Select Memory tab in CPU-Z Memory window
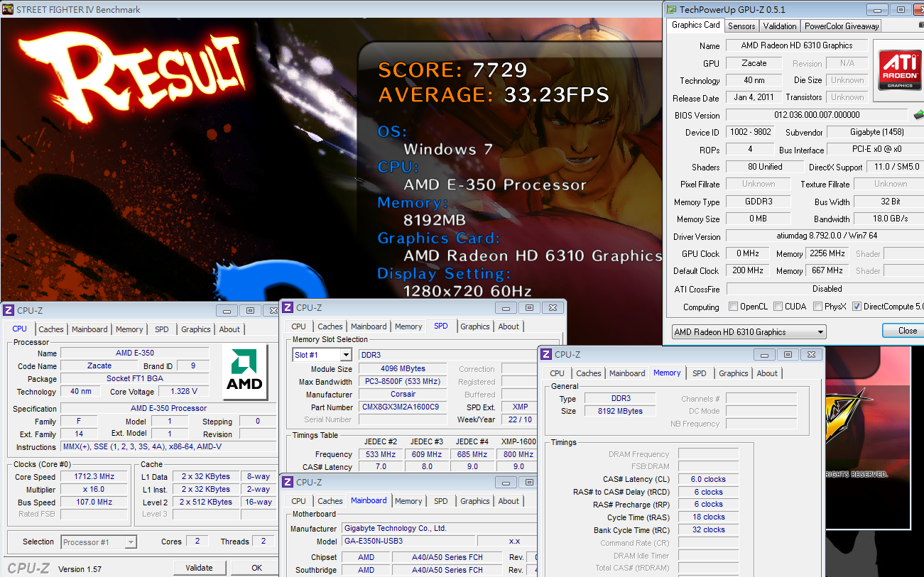 tap(667, 373)
